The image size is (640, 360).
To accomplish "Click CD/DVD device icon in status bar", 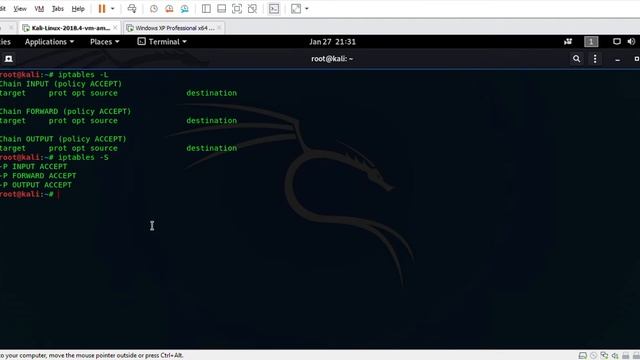I will coord(593,356).
